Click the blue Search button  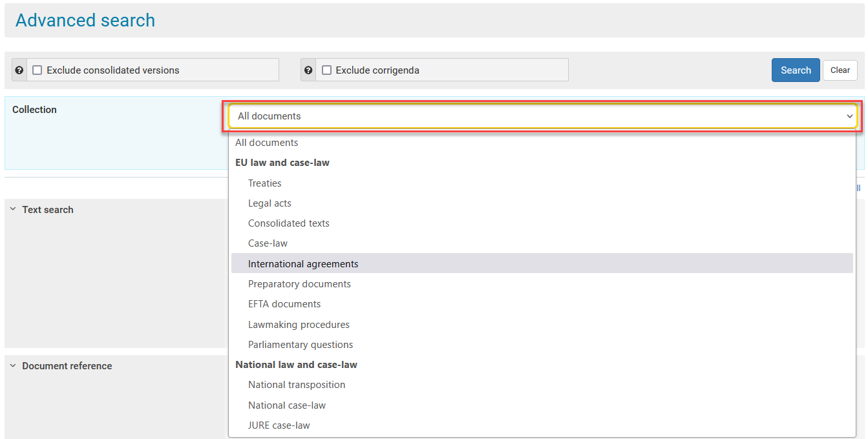click(796, 70)
